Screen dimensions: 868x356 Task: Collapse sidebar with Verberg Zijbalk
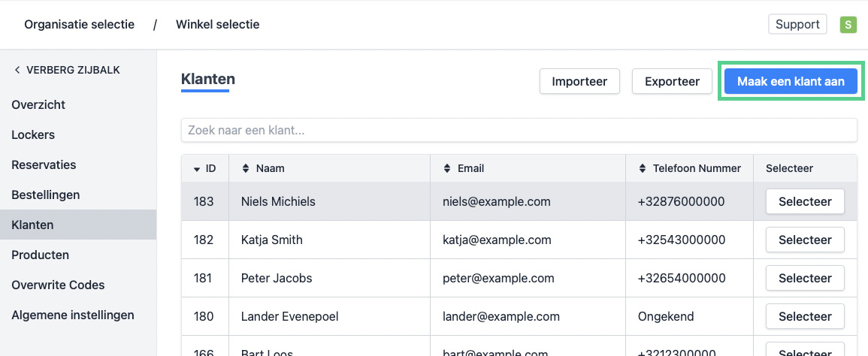coord(67,70)
